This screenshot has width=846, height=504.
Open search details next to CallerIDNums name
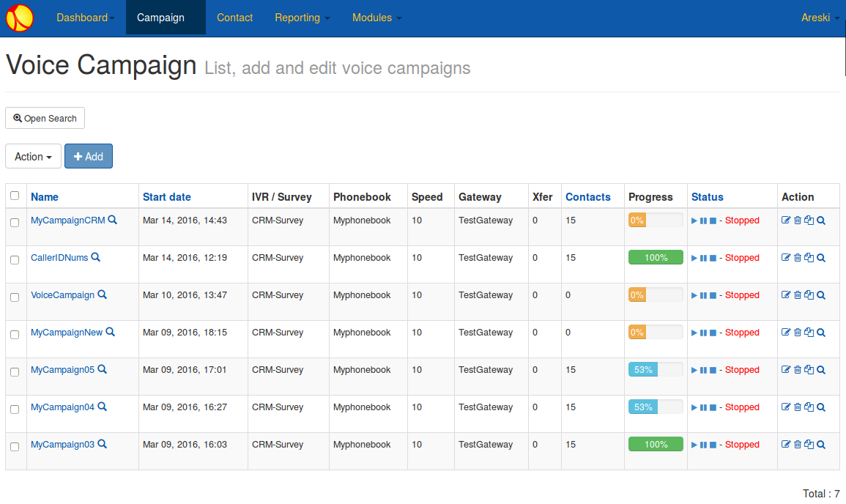tap(95, 257)
